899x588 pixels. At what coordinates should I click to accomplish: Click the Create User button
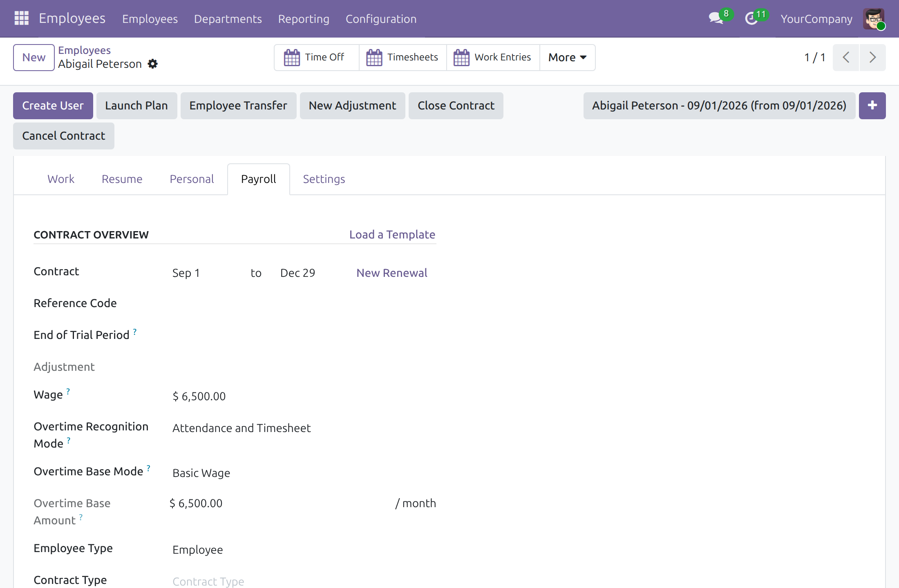coord(53,106)
